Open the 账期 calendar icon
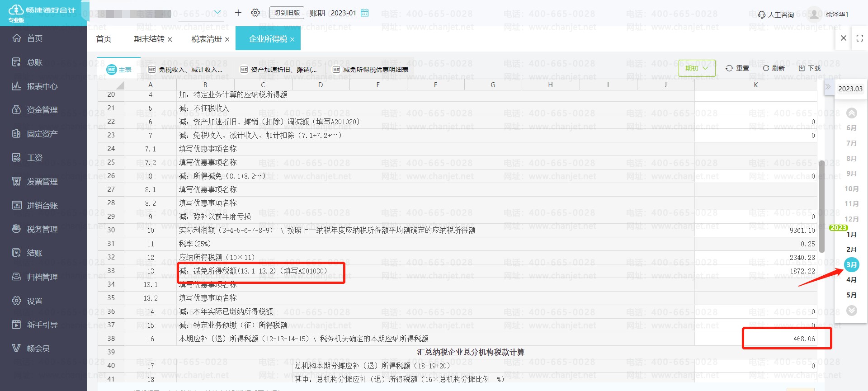 pos(365,13)
